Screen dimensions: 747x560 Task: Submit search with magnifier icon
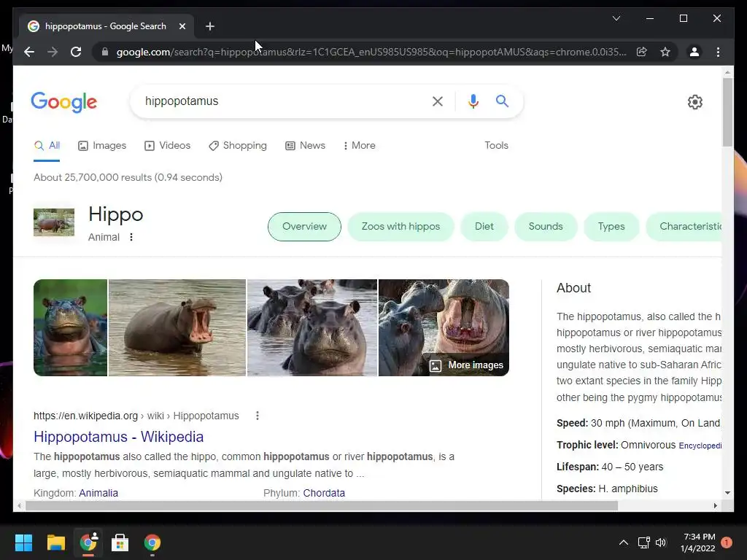[502, 101]
